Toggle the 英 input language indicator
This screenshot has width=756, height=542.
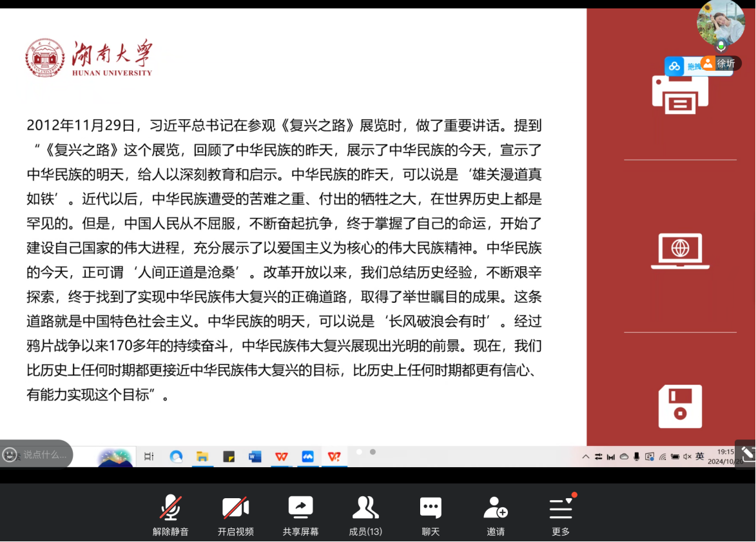pos(699,456)
